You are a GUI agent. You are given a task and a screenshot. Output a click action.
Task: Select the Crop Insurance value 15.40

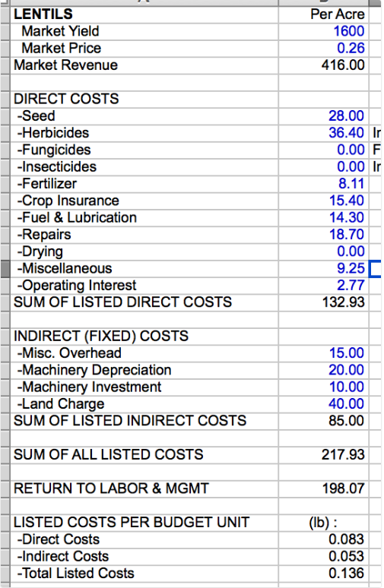coord(324,201)
